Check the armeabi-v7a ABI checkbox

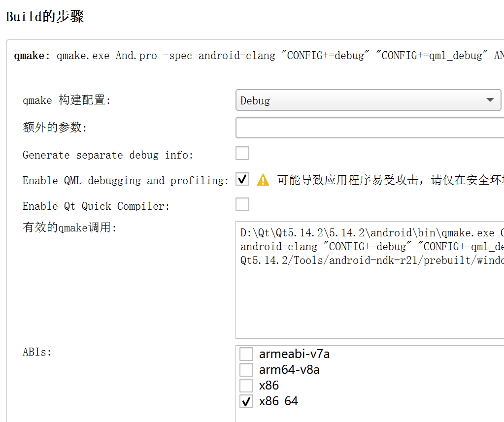pyautogui.click(x=246, y=354)
